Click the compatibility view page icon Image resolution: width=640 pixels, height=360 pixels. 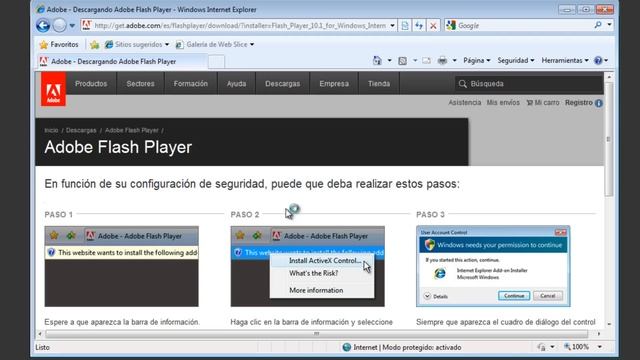(x=404, y=26)
